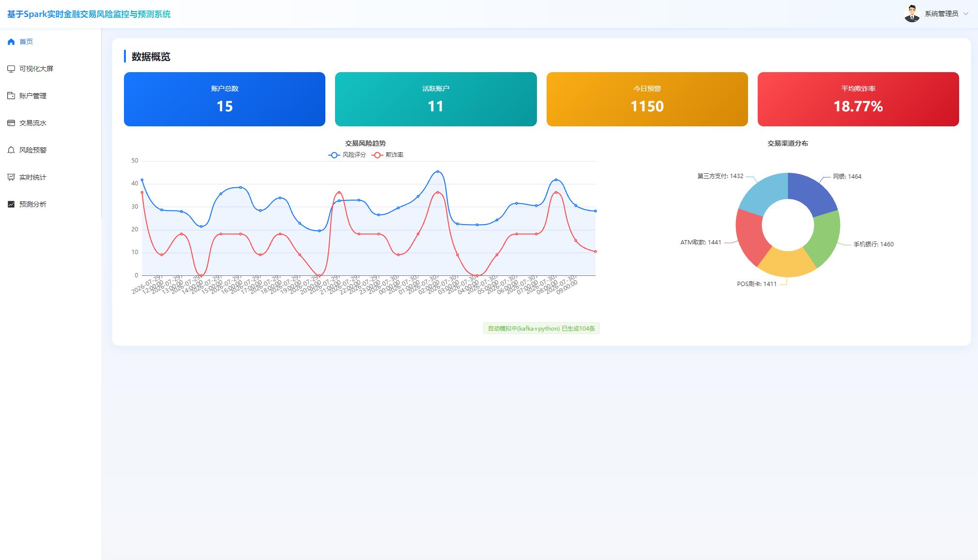This screenshot has width=978, height=560.
Task: Click the POS刷卡: 1411 pie label
Action: tap(757, 284)
